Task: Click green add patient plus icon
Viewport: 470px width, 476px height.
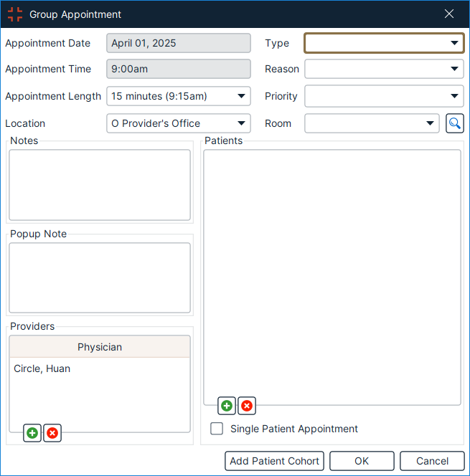Action: coord(227,406)
